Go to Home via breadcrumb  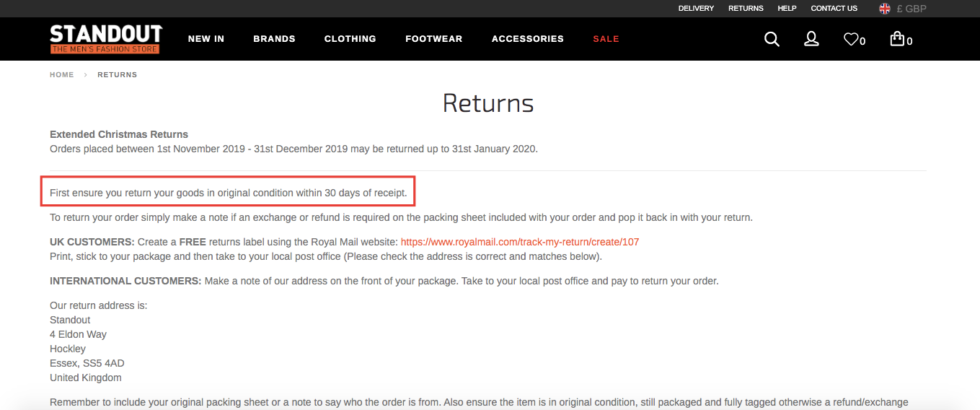(62, 75)
